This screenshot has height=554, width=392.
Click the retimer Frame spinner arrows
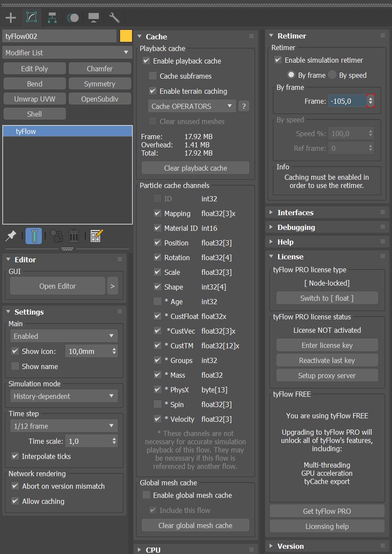(x=370, y=101)
